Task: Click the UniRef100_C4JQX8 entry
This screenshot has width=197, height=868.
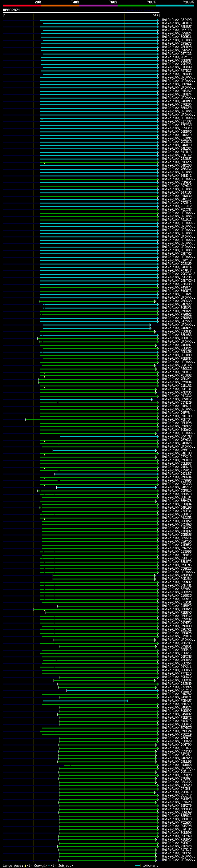Action: (177, 765)
